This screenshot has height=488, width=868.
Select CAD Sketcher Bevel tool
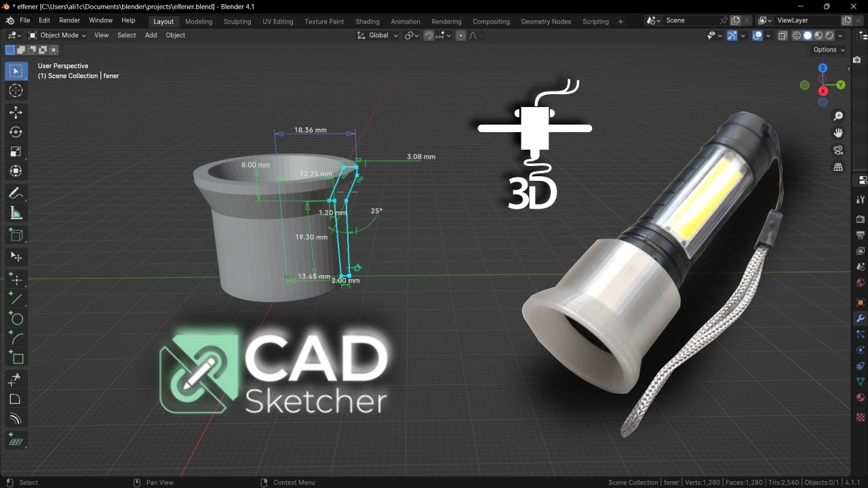click(16, 399)
